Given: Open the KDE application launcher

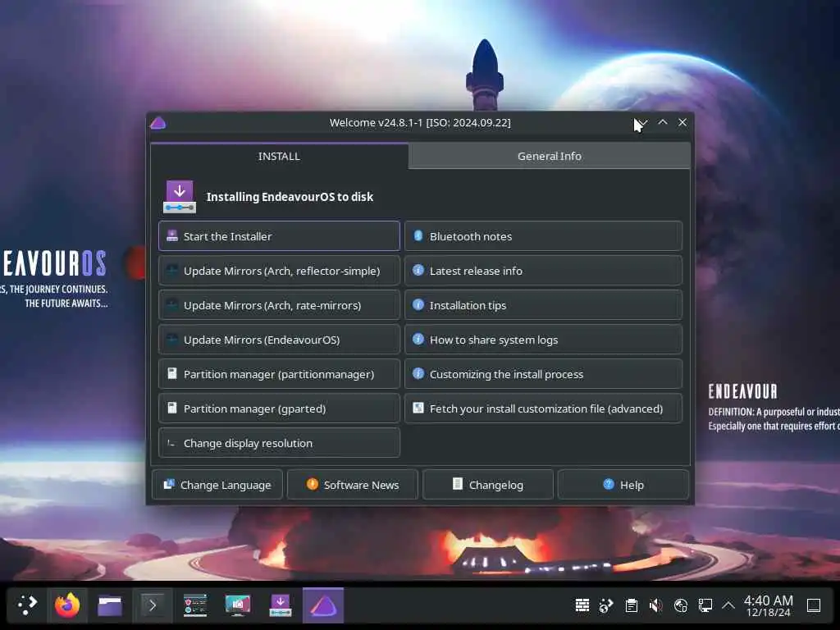Looking at the screenshot, I should point(27,605).
